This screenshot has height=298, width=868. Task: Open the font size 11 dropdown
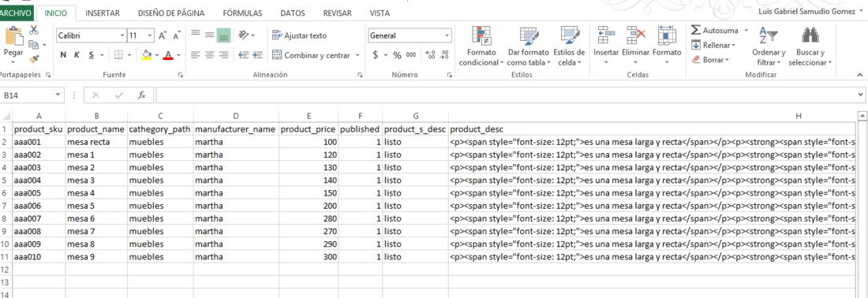pyautogui.click(x=150, y=35)
